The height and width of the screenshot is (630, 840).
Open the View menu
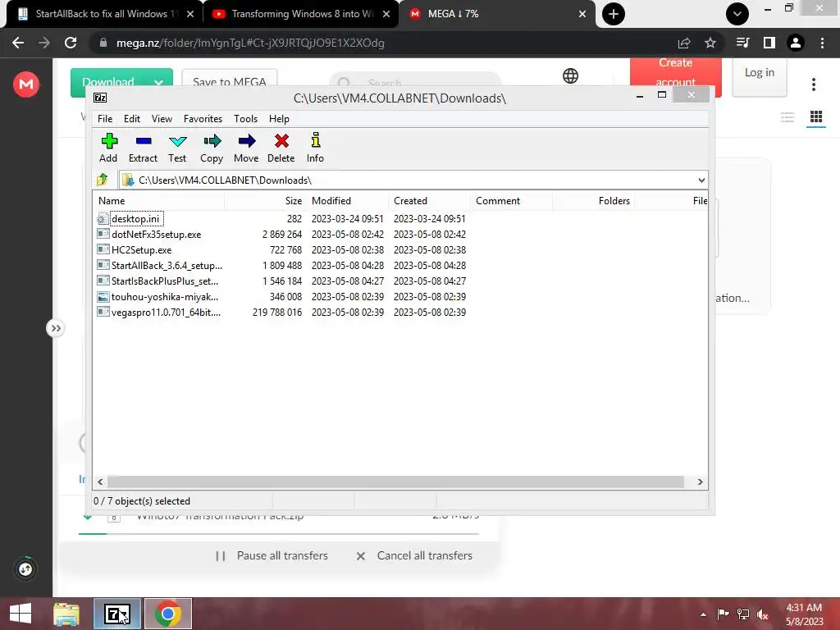pyautogui.click(x=162, y=119)
